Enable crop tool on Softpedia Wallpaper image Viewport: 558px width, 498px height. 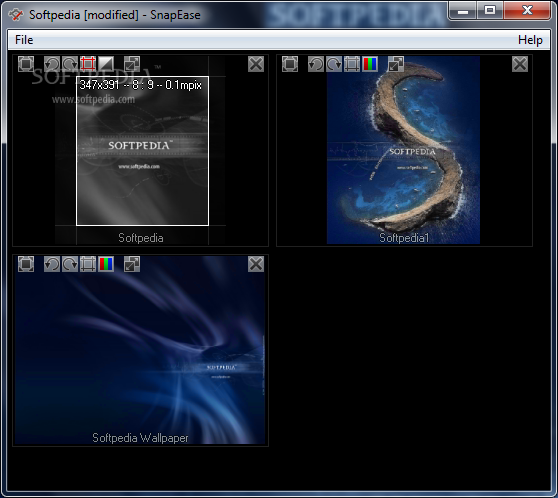coord(88,264)
